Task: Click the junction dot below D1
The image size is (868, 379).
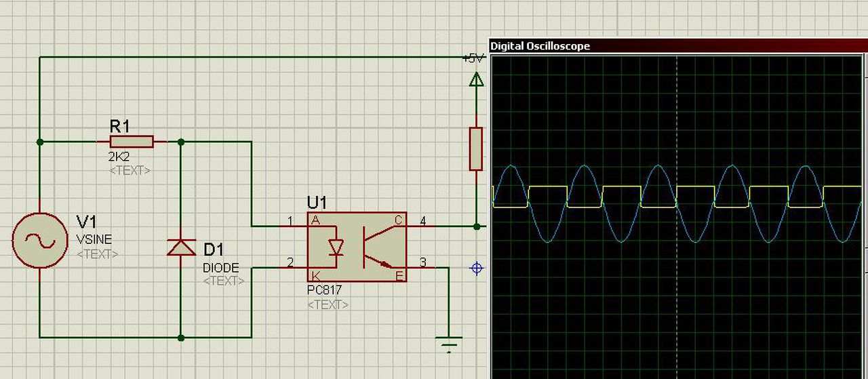Action: tap(180, 337)
